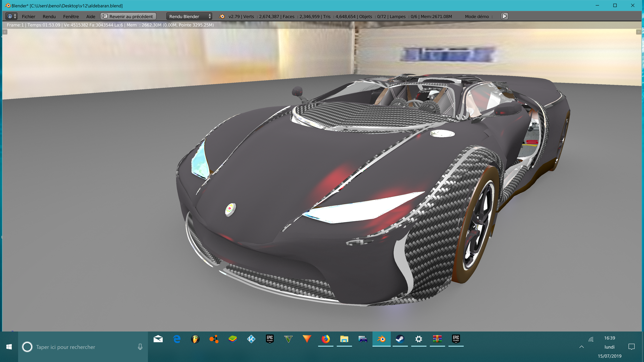The image size is (644, 362).
Task: Open the editor type selector with the info icon
Action: (11, 16)
